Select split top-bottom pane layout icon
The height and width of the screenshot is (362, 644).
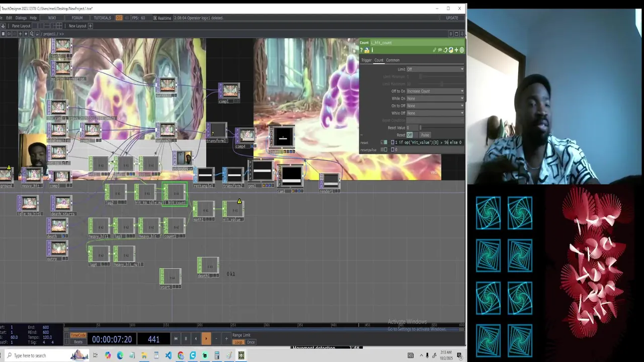[x=47, y=26]
